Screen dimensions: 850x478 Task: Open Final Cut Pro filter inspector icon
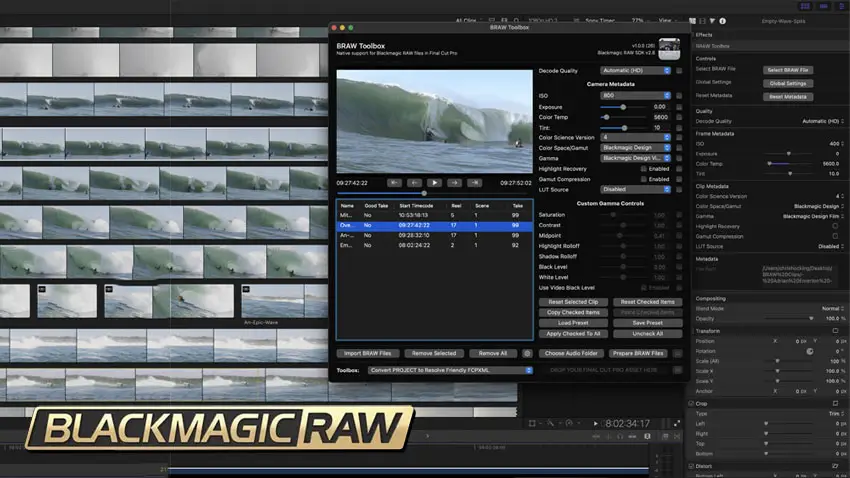[x=712, y=21]
